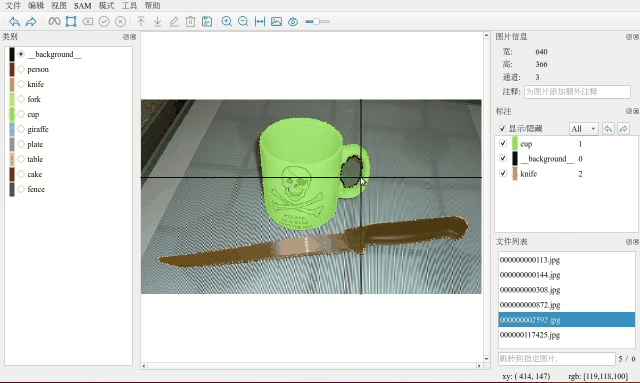Viewport: 640px width, 383px height.
Task: Go to the previous image with the left arrow
Action: tap(14, 22)
